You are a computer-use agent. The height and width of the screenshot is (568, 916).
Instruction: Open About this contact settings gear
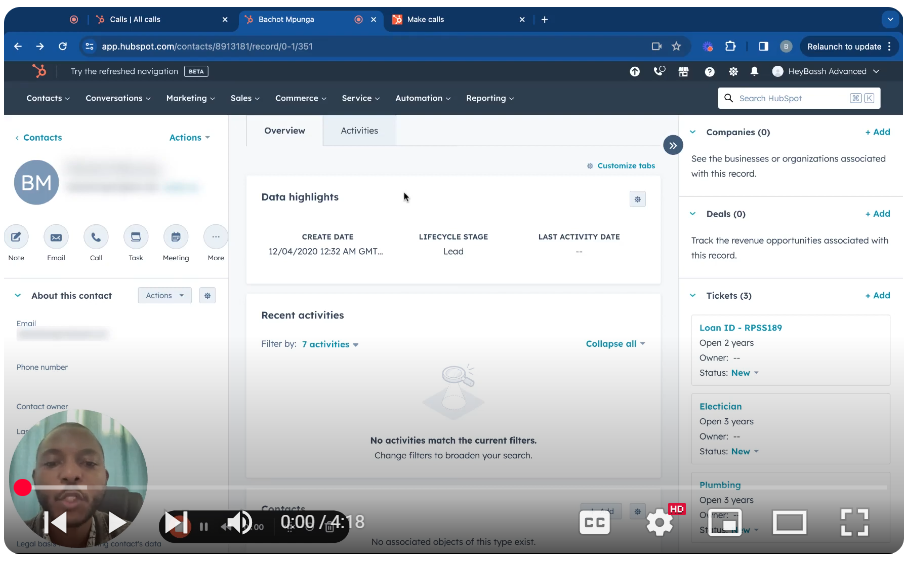click(x=207, y=296)
